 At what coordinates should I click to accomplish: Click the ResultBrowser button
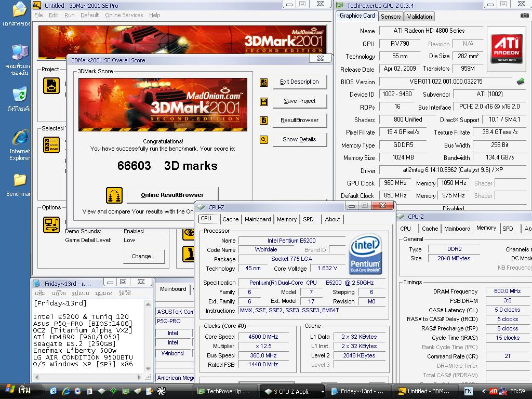tap(300, 120)
